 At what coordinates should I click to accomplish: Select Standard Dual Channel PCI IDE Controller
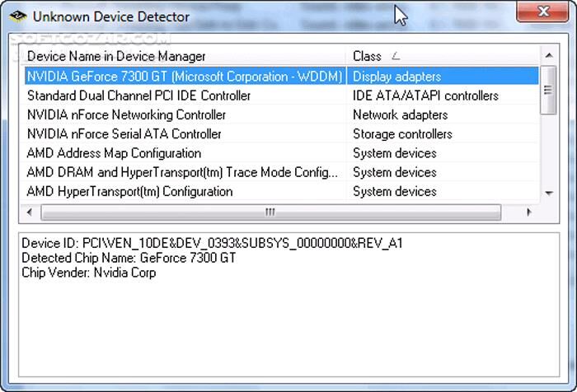click(x=138, y=96)
